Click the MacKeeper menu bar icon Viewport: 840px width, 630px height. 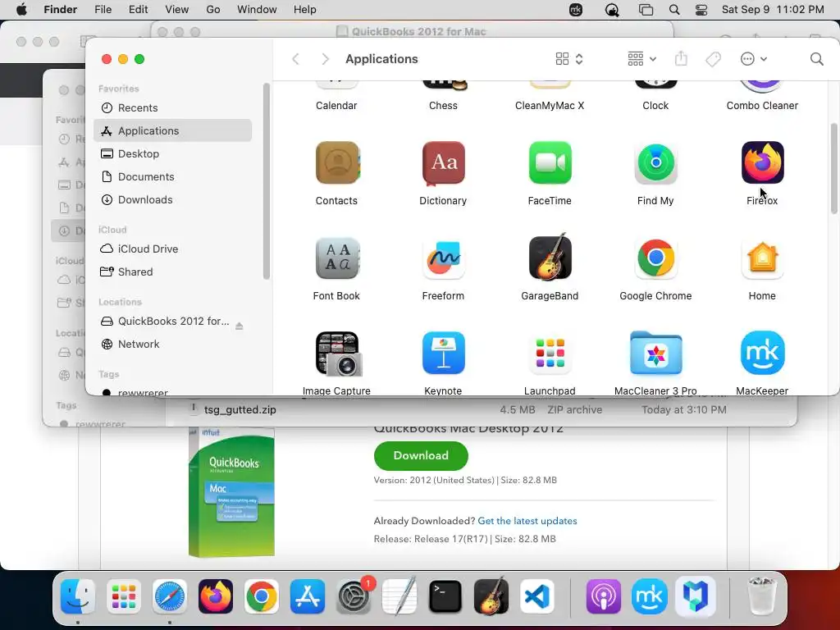tap(576, 10)
